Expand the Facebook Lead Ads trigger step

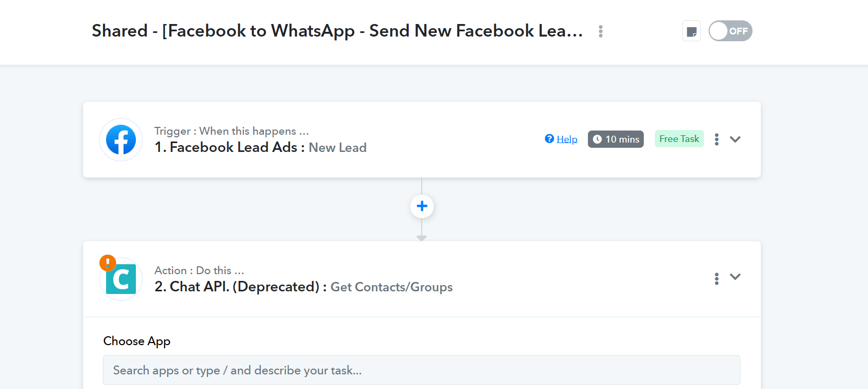coord(735,139)
